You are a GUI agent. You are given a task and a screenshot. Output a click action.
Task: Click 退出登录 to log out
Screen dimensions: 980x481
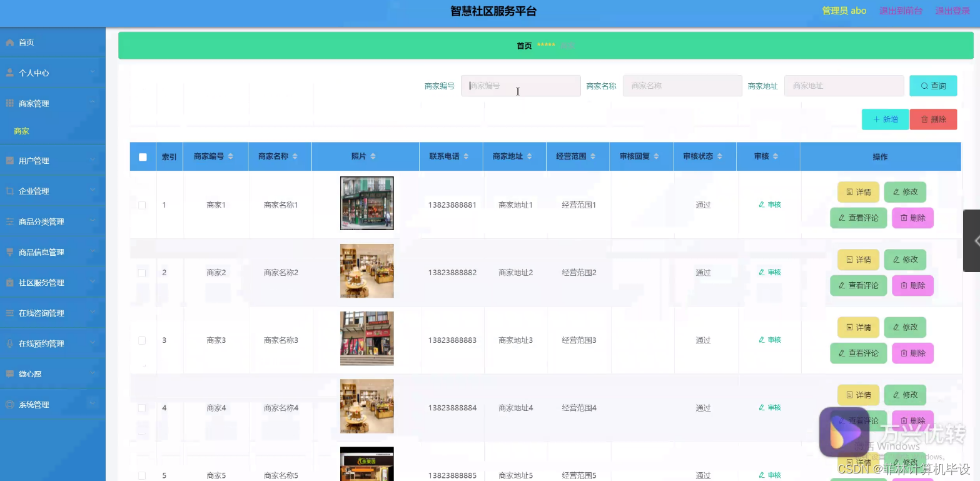point(952,11)
